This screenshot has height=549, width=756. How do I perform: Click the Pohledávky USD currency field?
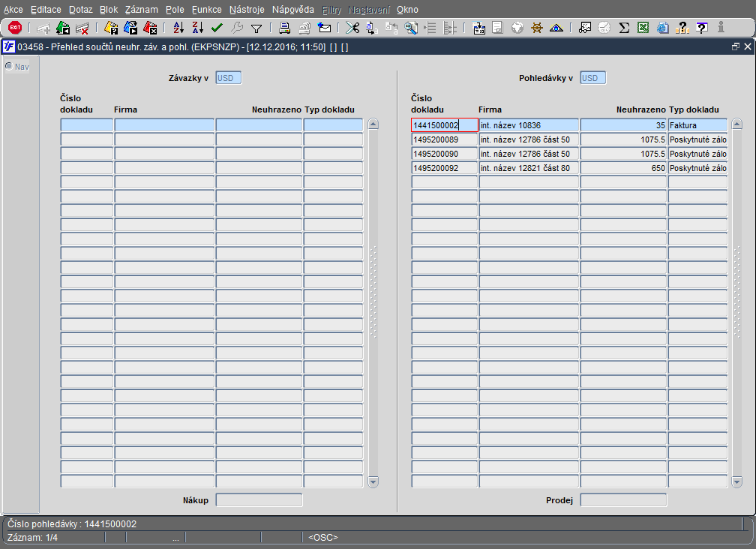(593, 78)
